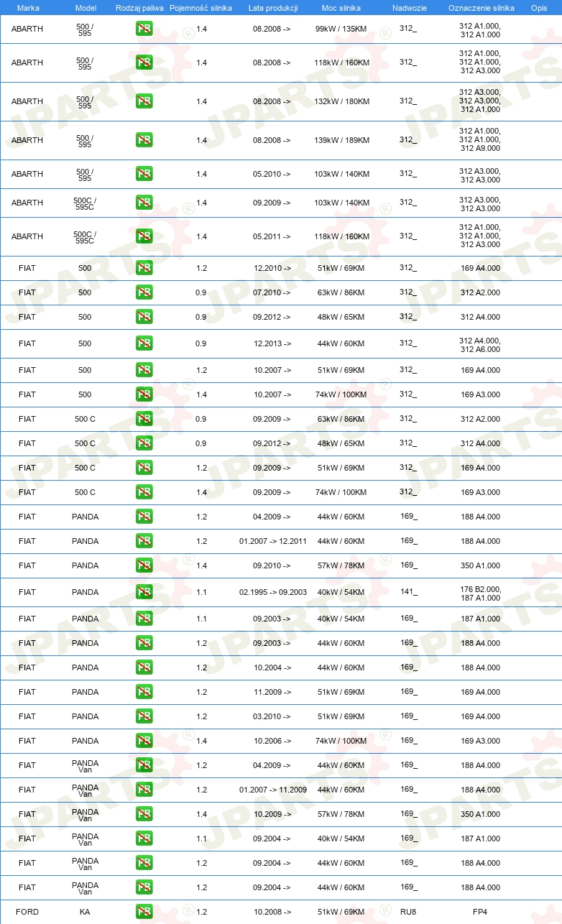Click the fuel icon in the Panda 10.2004 row
Screen dimensions: 562x924
click(144, 667)
